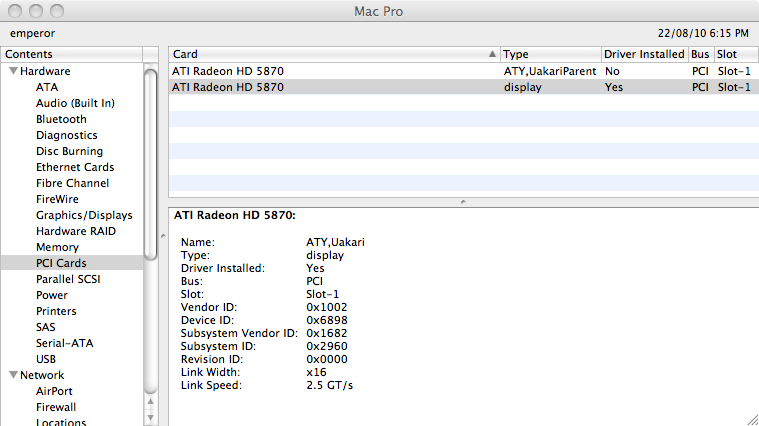Select Printers in the sidebar
This screenshot has height=426, width=759.
56,311
